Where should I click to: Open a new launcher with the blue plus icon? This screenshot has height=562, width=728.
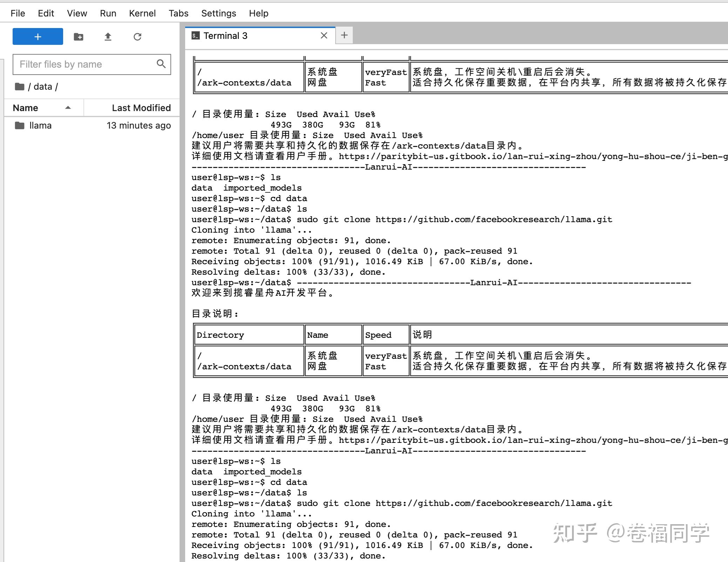point(37,36)
